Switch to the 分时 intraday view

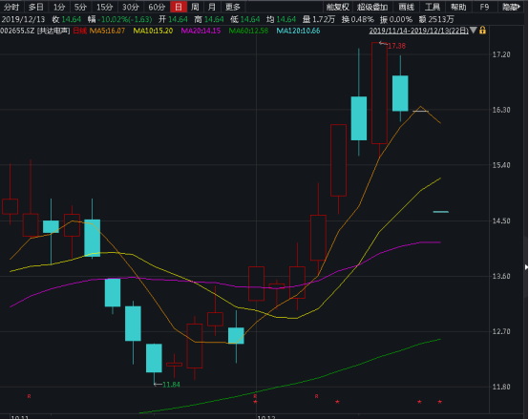pos(11,7)
